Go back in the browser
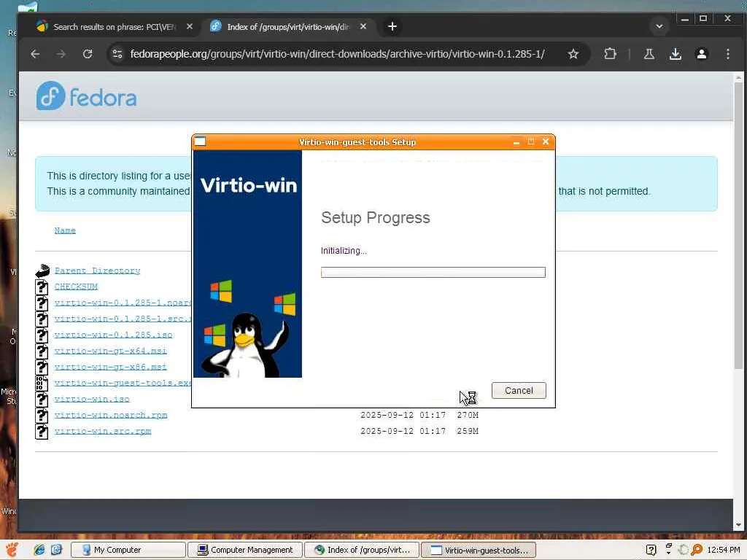The width and height of the screenshot is (747, 560). [35, 54]
